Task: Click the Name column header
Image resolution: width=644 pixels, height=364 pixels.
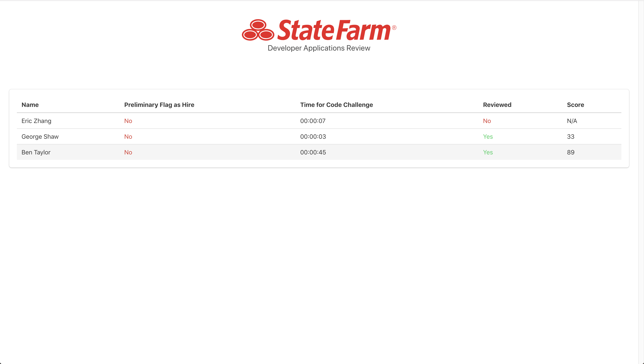Action: pyautogui.click(x=30, y=105)
